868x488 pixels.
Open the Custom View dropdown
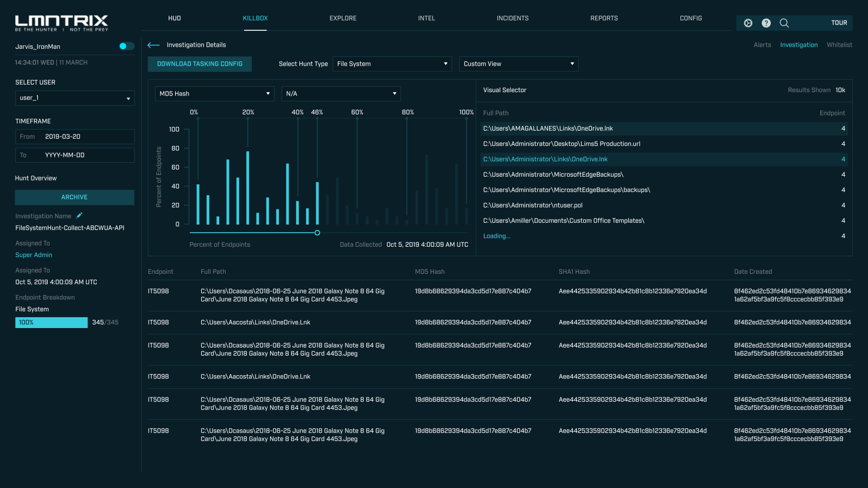[519, 64]
